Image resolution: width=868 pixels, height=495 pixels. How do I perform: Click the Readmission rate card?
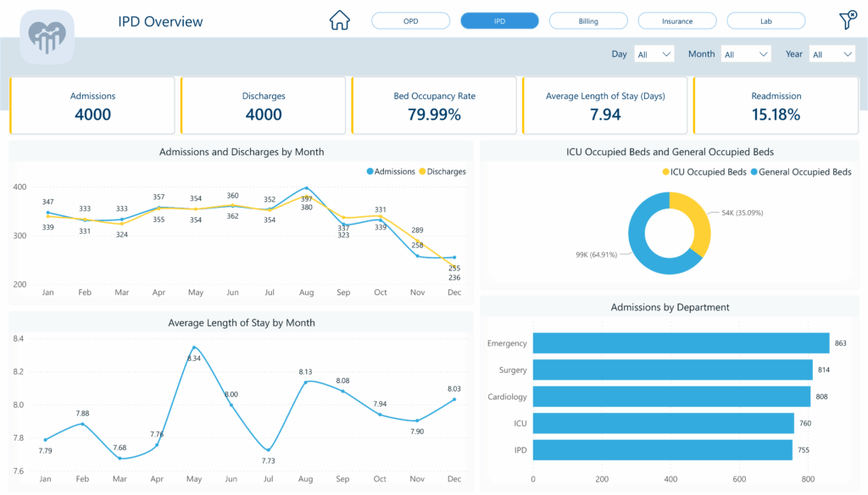[776, 105]
